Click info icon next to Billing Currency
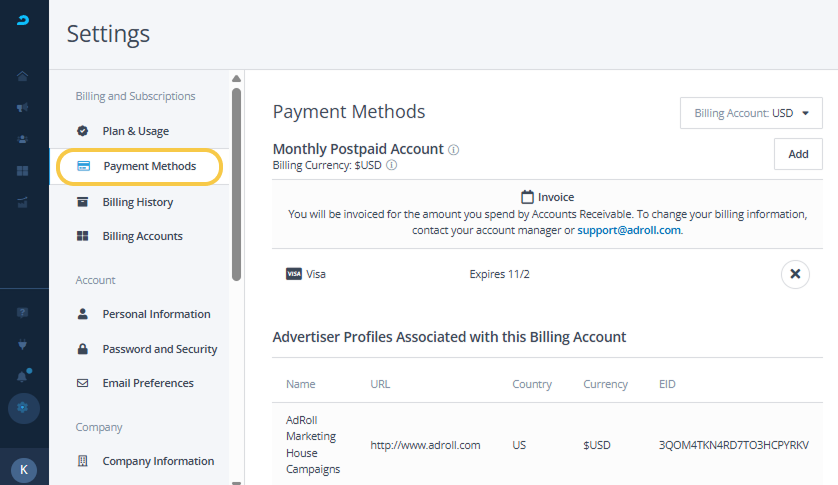The image size is (838, 485). pyautogui.click(x=391, y=165)
